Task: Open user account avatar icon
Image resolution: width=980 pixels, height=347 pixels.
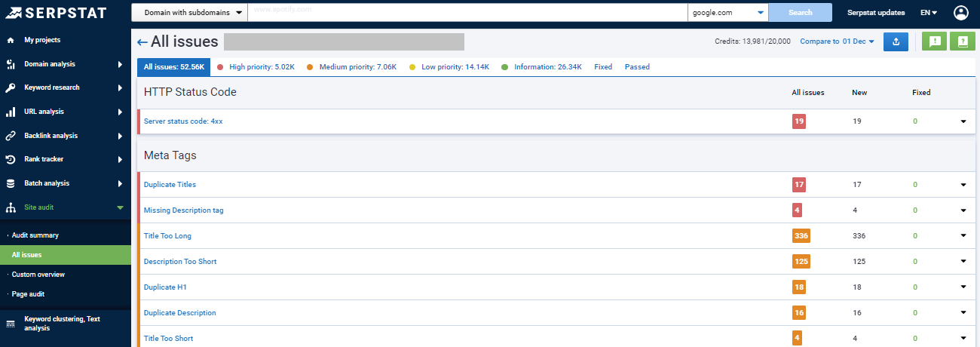Action: click(960, 12)
